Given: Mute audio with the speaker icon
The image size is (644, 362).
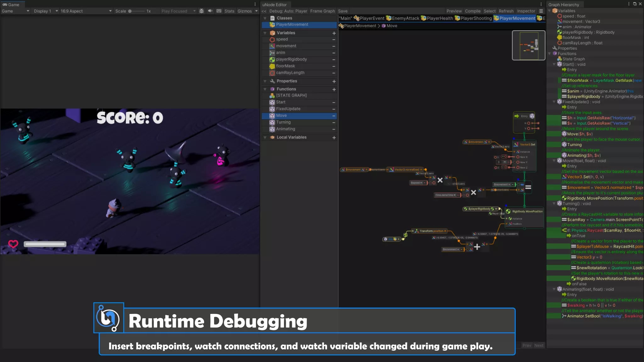Looking at the screenshot, I should click(x=210, y=11).
